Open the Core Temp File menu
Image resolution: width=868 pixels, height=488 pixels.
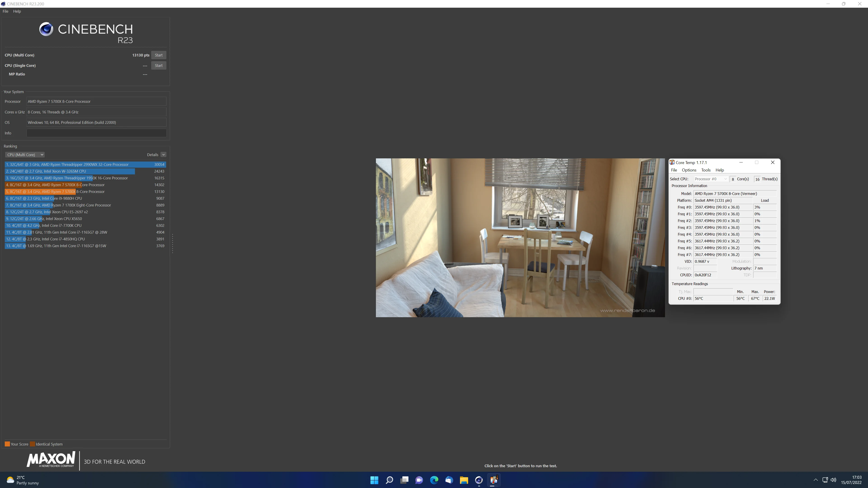point(674,170)
